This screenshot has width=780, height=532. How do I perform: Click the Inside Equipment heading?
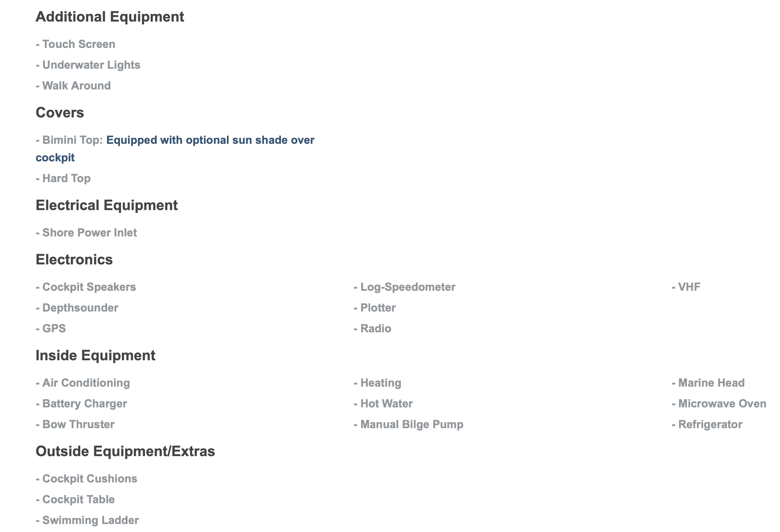pyautogui.click(x=95, y=355)
